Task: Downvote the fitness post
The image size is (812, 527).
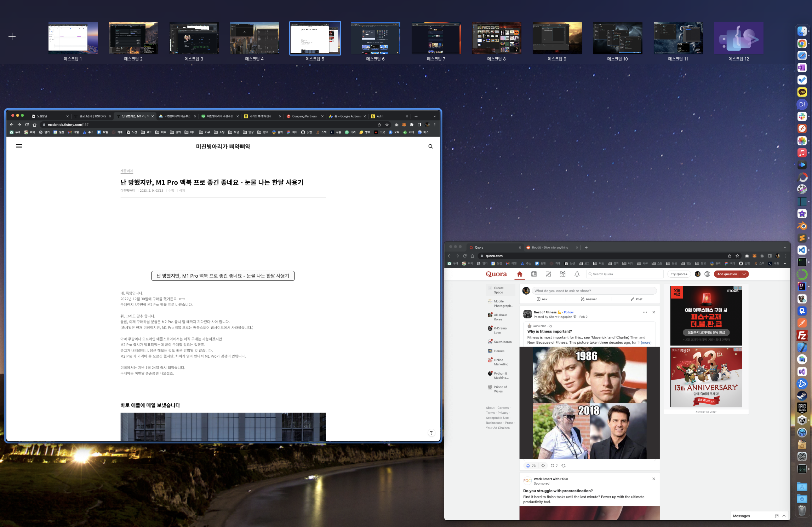Action: (543, 465)
